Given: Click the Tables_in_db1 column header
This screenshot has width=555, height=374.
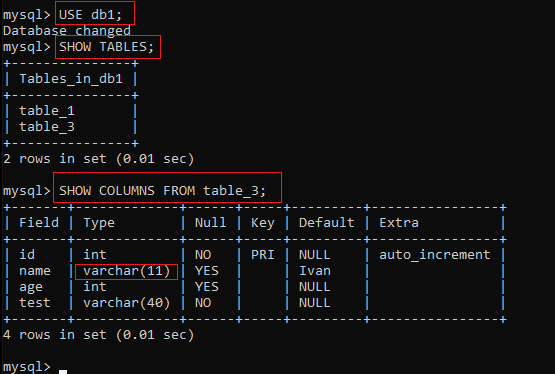Looking at the screenshot, I should point(71,79).
